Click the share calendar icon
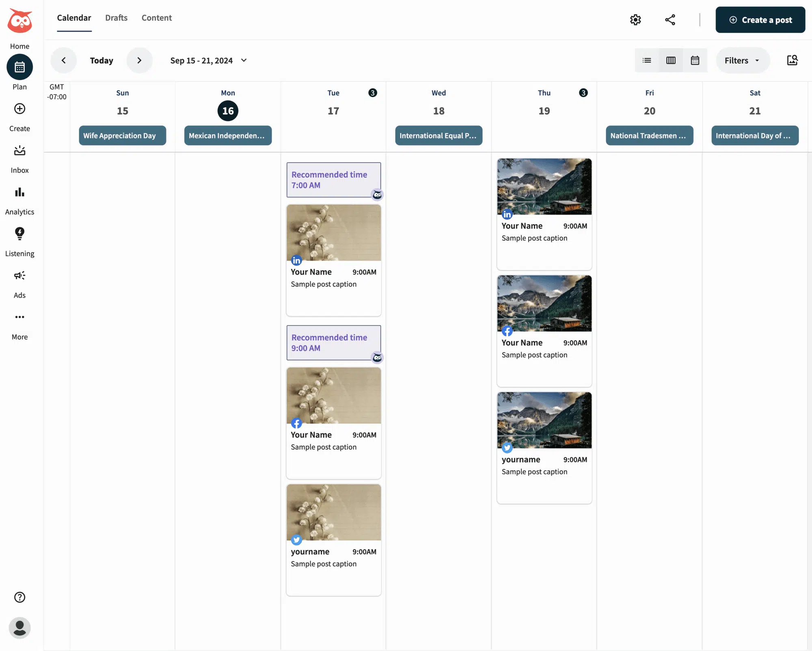The width and height of the screenshot is (812, 651). 670,20
